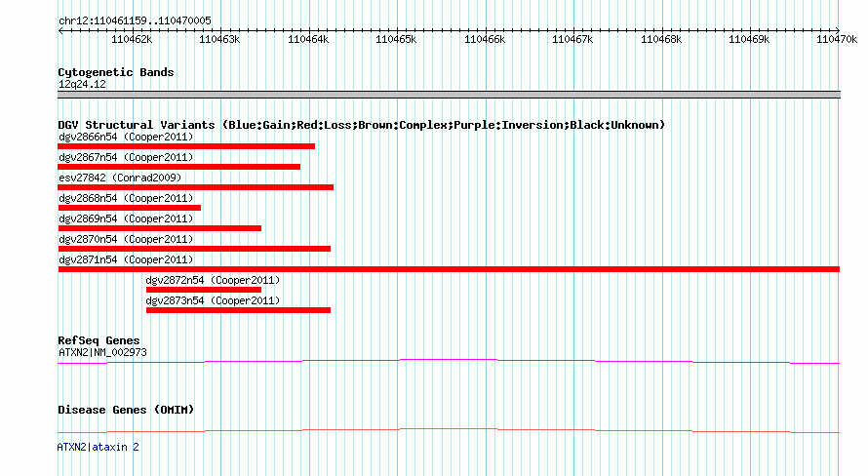
Task: Click the dgv2867n54 (Cooper2011) label
Action: click(x=126, y=157)
